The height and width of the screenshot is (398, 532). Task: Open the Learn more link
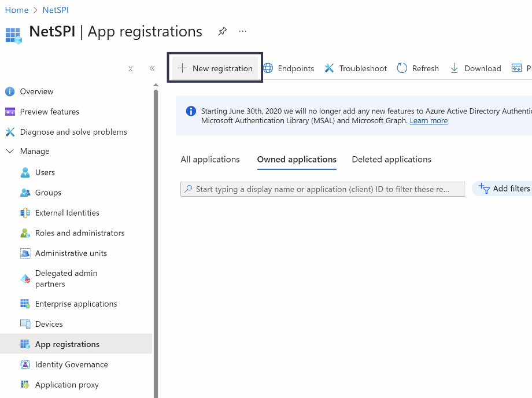(x=428, y=121)
